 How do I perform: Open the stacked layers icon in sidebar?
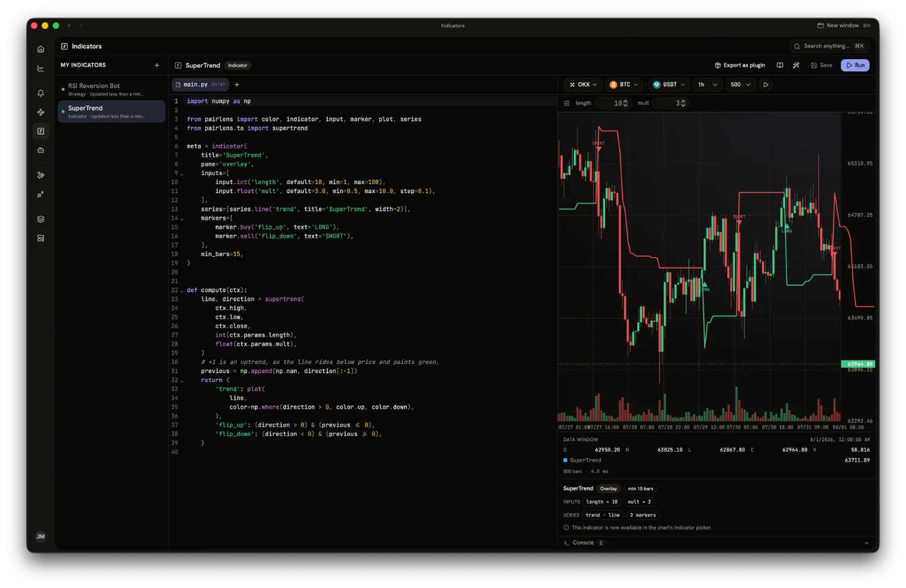point(40,219)
